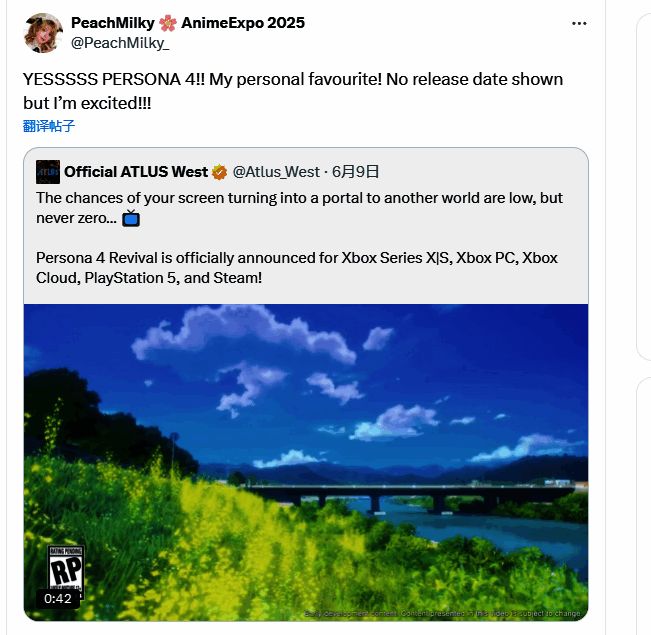
Task: Click the Official ATLUS West avatar icon
Action: (x=47, y=171)
